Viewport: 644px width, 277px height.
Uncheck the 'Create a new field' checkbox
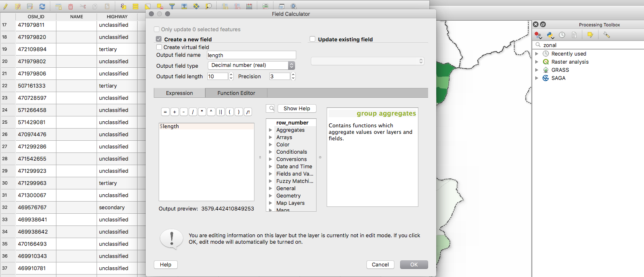pos(159,39)
